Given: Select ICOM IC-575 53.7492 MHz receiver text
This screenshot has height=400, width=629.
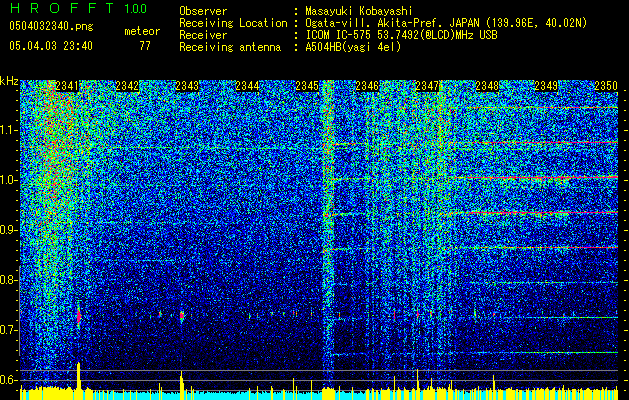Looking at the screenshot, I should point(401,35).
